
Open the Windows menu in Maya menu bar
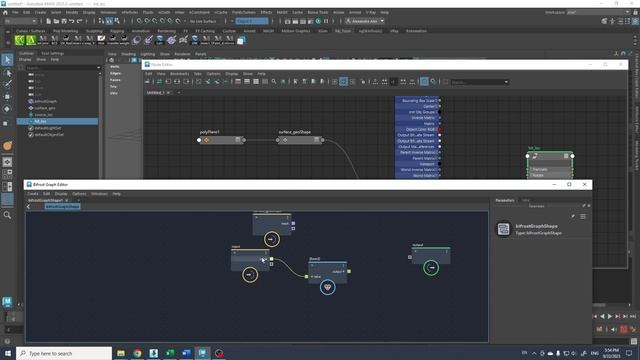(108, 13)
